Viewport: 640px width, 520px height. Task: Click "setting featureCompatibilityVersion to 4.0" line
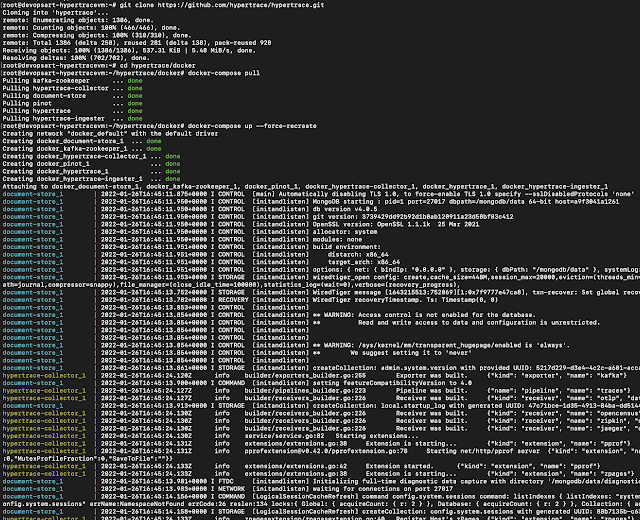[x=237, y=383]
